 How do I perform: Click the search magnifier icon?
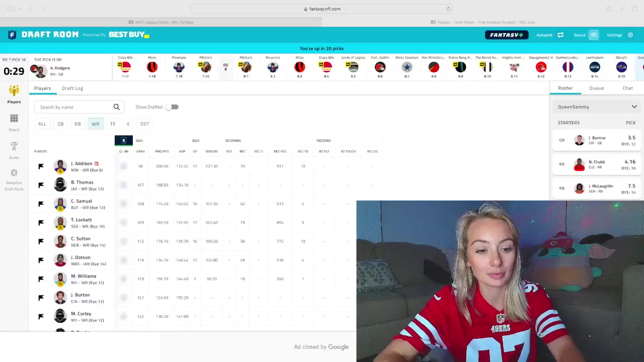(x=116, y=107)
